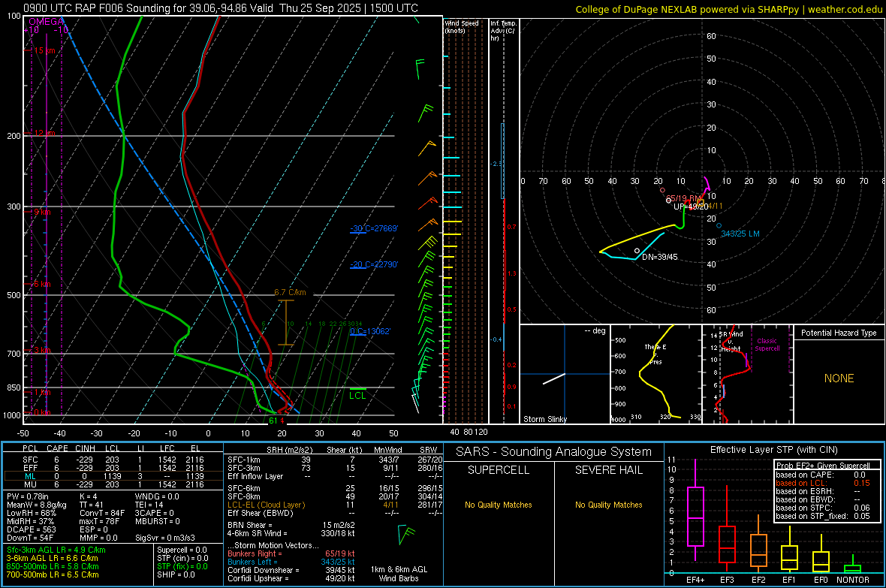The image size is (886, 588).
Task: Click the 'SARS - Sounding Analogue System' title
Action: [x=554, y=452]
